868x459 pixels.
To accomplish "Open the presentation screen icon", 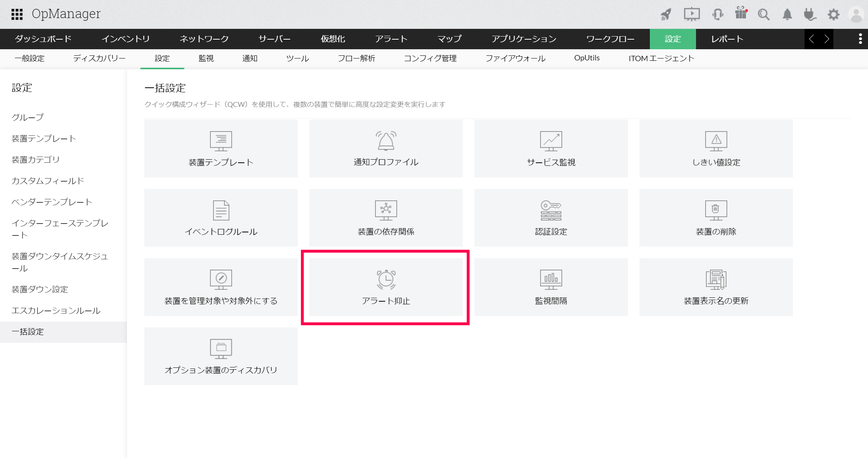I will (x=691, y=15).
